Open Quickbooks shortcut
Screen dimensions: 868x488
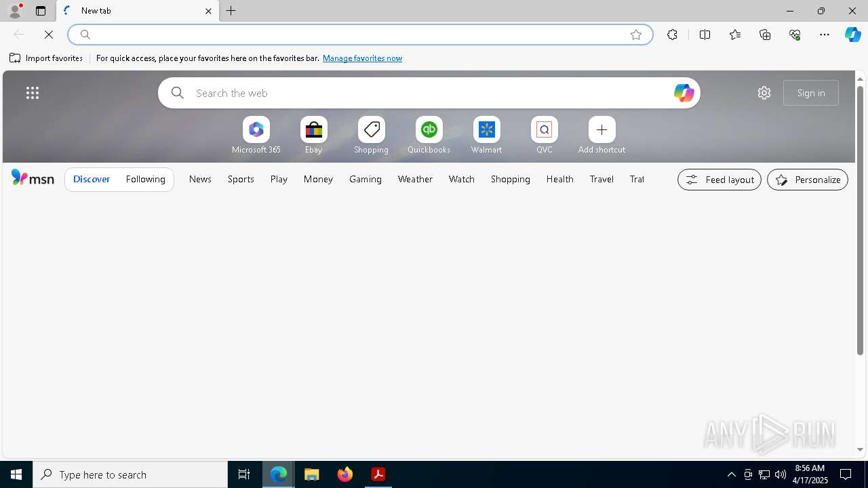(429, 136)
